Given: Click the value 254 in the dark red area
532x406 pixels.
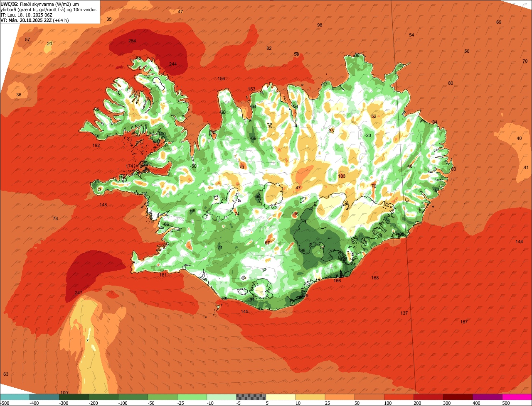Looking at the screenshot, I should [x=132, y=41].
